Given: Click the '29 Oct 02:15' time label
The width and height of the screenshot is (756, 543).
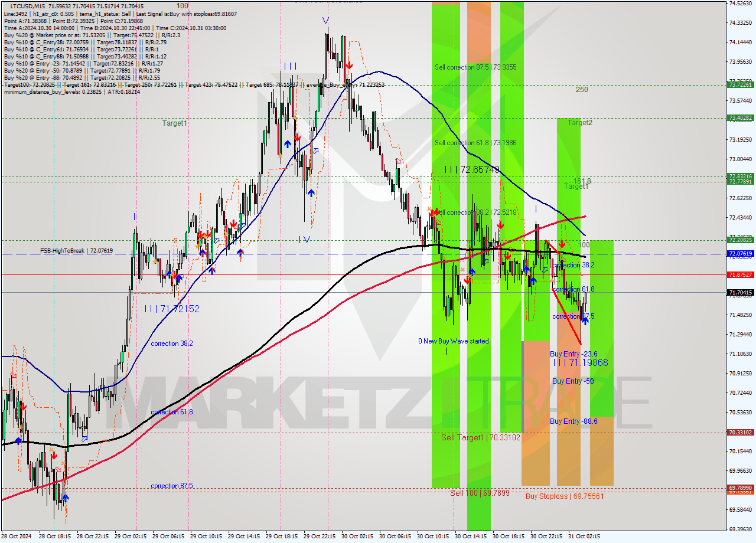Looking at the screenshot, I should [130, 537].
